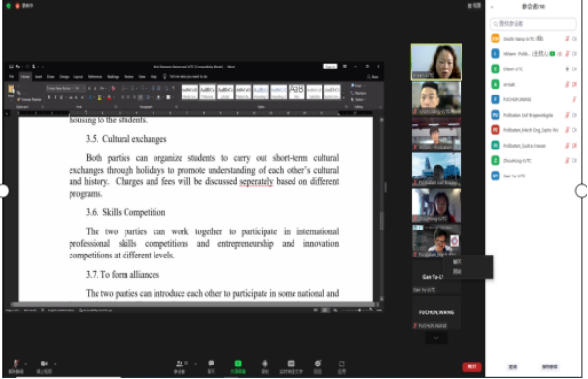Select Polibatam_Sudra Irawan participant row
This screenshot has height=379, width=588.
click(534, 146)
